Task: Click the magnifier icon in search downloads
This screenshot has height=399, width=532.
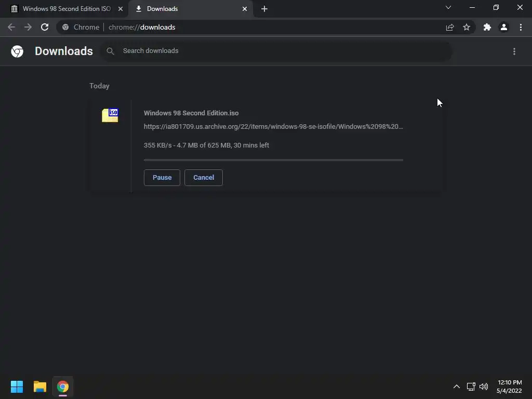Action: coord(110,51)
